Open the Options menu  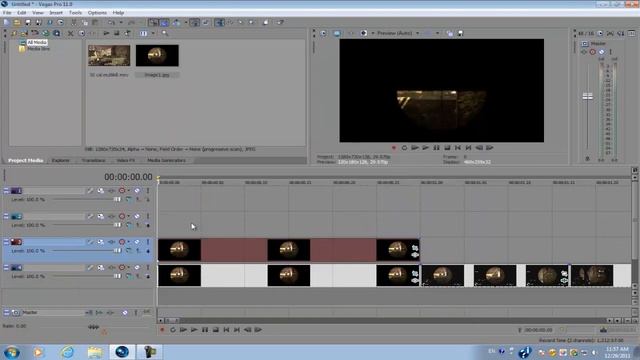click(x=97, y=13)
